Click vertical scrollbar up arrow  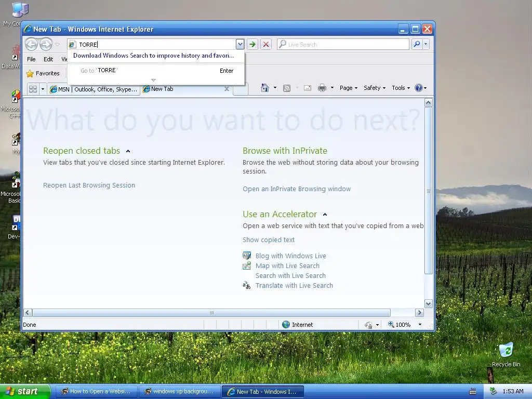428,102
